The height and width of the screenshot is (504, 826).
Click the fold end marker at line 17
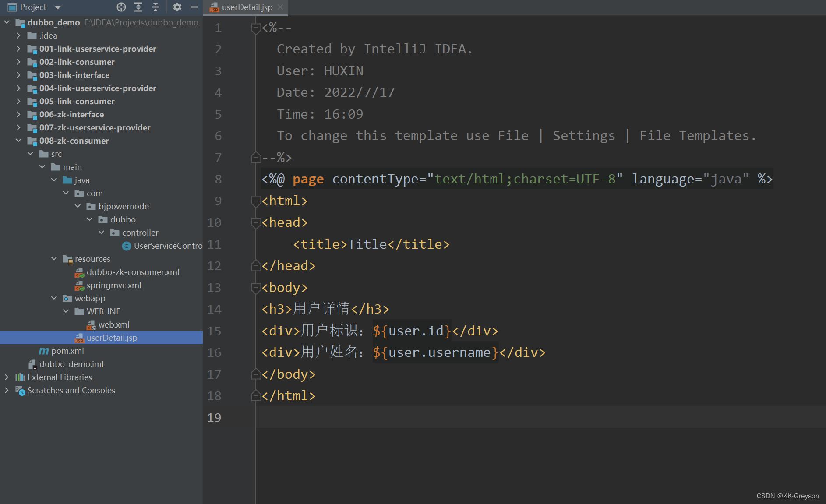coord(256,374)
